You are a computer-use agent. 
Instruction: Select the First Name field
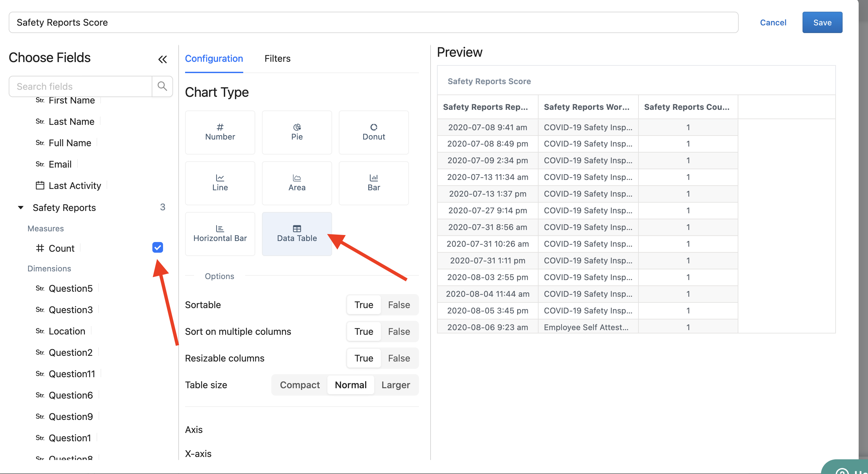tap(72, 100)
